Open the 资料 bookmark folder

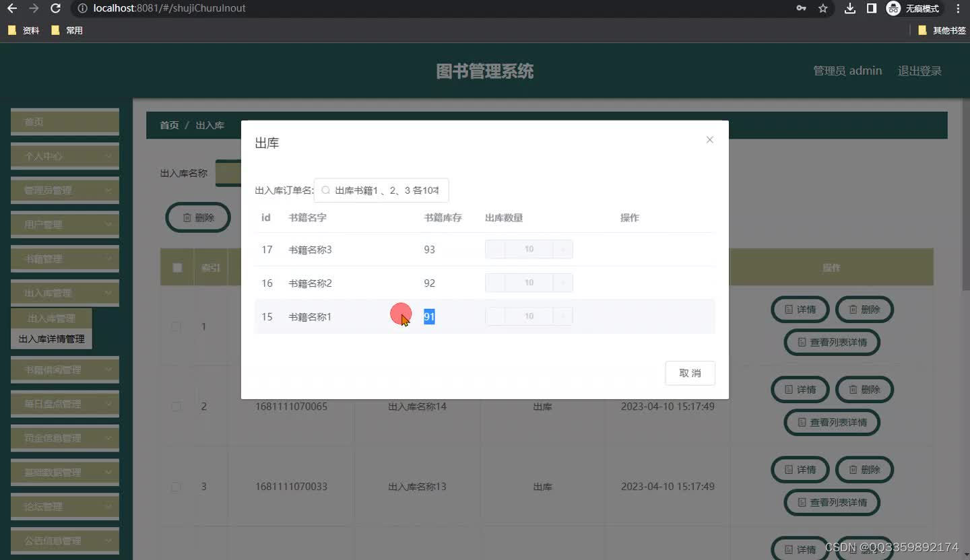pos(24,30)
